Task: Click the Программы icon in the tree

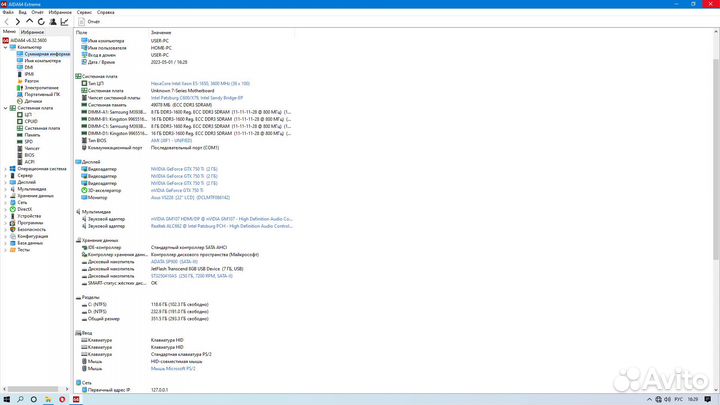Action: (12, 223)
